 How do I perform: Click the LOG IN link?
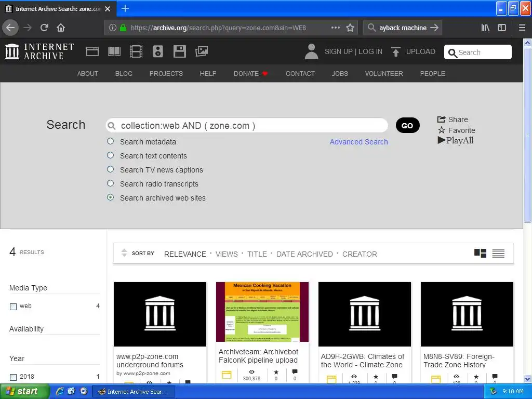[370, 51]
